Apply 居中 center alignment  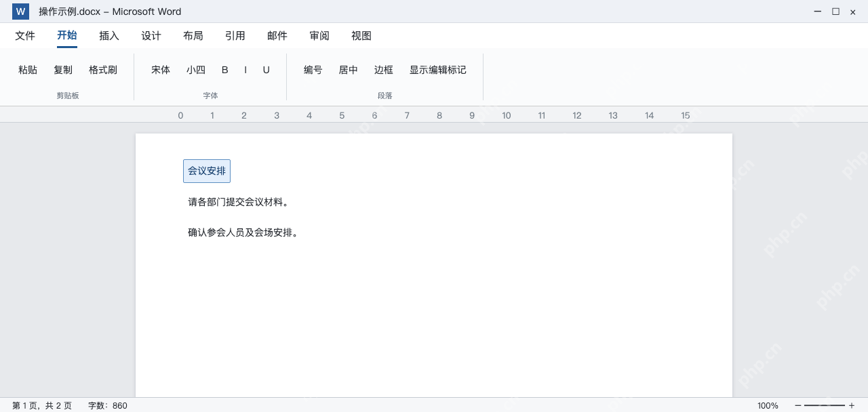click(349, 70)
